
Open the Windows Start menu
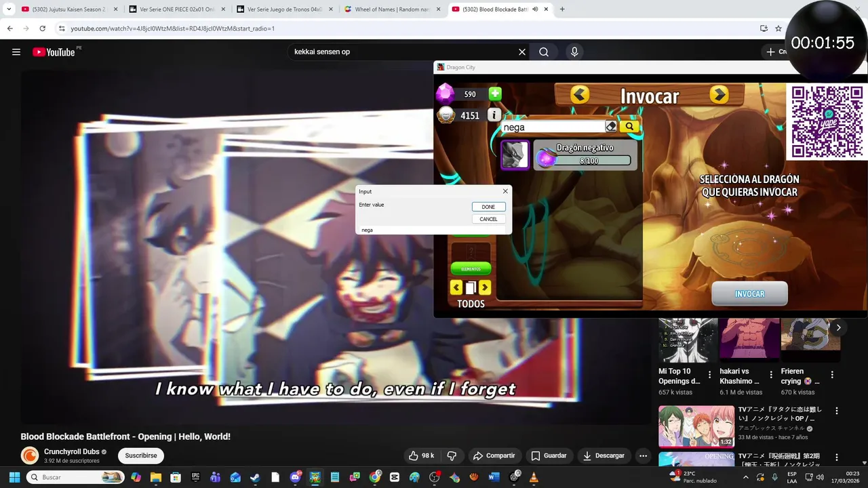coord(14,477)
